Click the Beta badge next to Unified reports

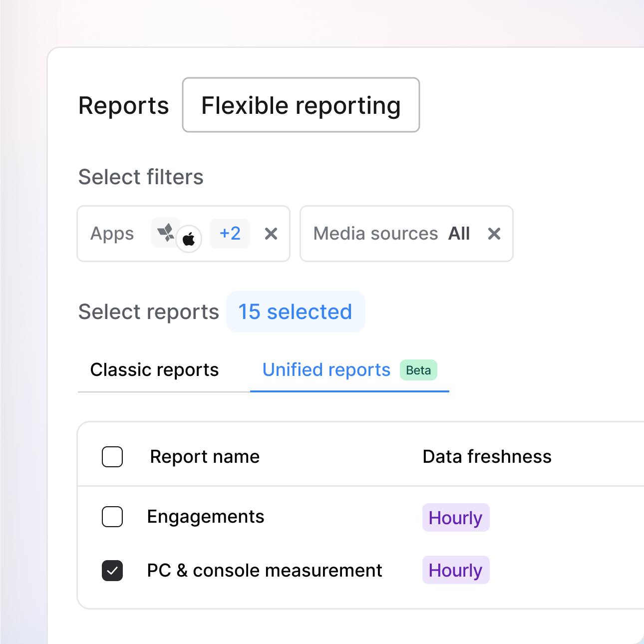coord(418,370)
